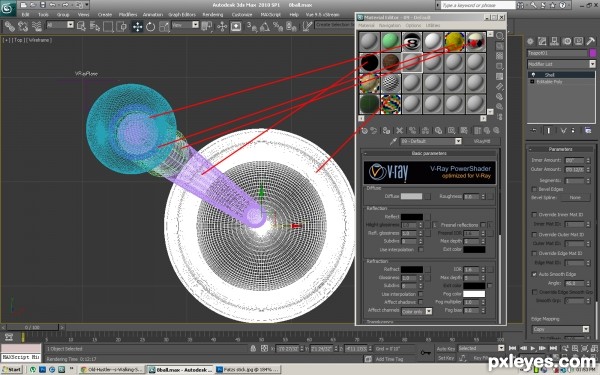
Task: Click Pin Stack icon under modifier stack
Action: click(x=533, y=130)
